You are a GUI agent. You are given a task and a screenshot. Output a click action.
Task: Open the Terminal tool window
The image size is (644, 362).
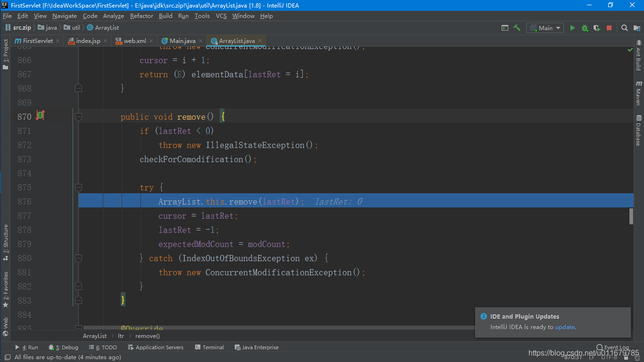(209, 347)
